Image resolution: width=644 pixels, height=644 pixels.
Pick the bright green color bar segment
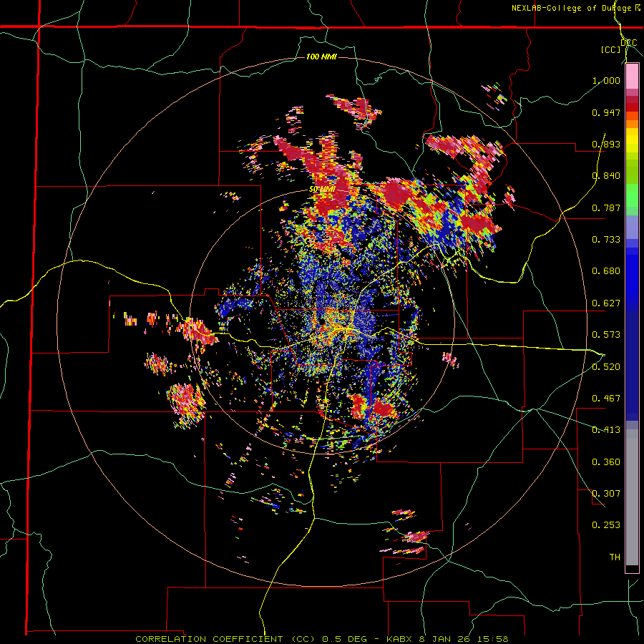(632, 195)
